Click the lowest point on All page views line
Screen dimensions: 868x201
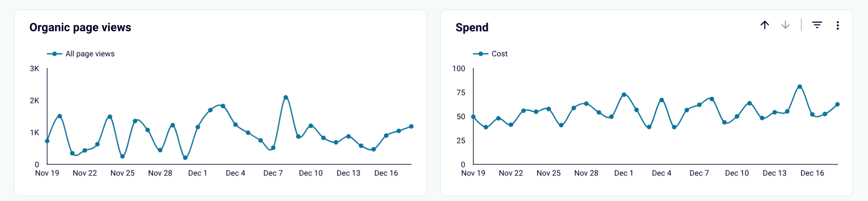tap(185, 158)
